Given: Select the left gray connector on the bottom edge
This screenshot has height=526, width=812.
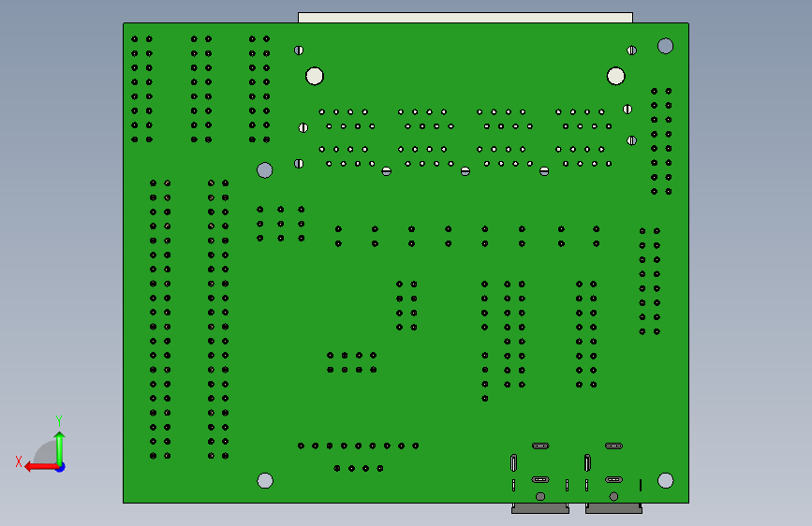Looking at the screenshot, I should pos(540,508).
